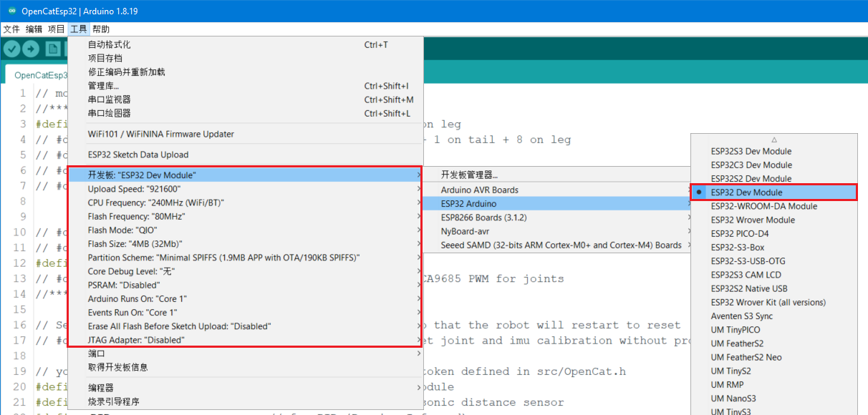Click the Upload arrow toolbar icon
Screen dimensions: 868x415
pos(31,49)
